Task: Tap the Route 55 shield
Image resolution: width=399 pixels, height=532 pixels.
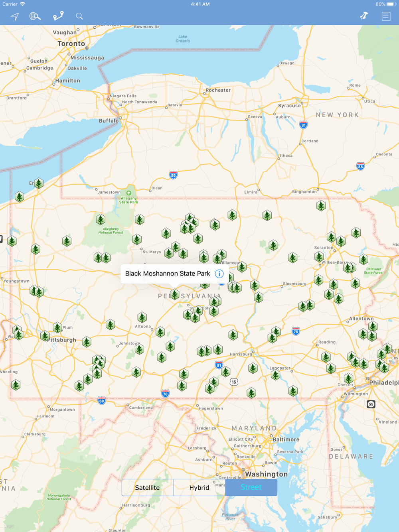Action: 371,404
